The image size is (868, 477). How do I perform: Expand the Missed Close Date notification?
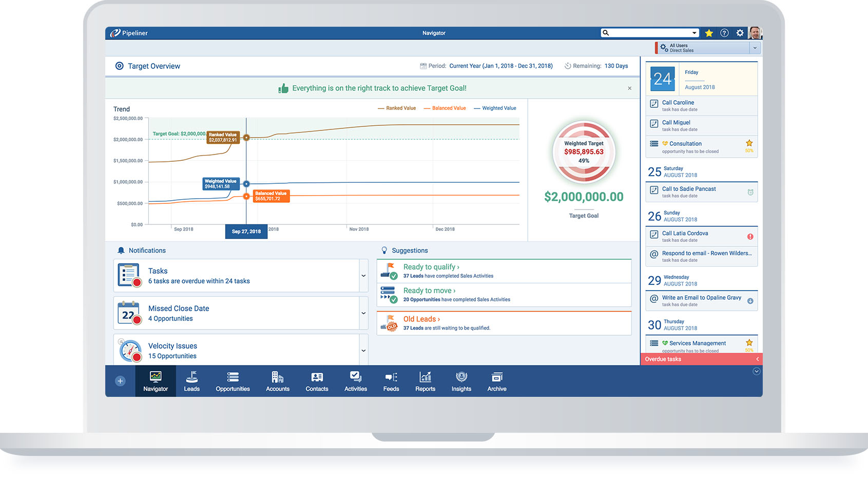click(363, 313)
